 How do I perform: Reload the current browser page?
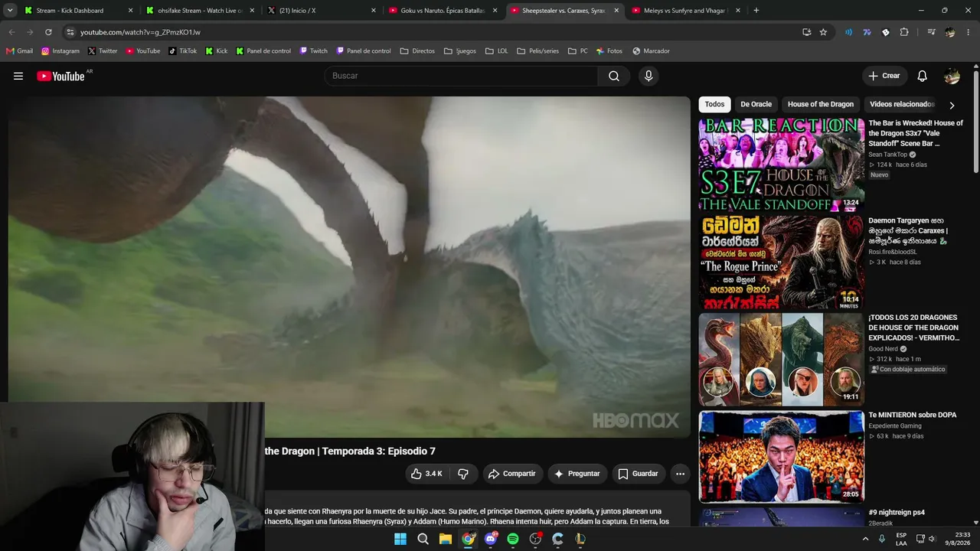[x=48, y=32]
